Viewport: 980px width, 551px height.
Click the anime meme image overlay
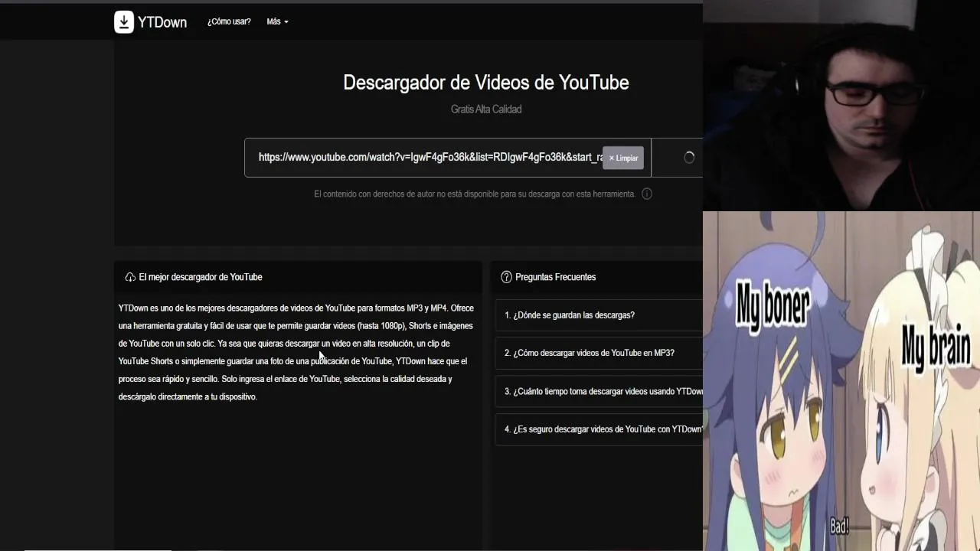(841, 381)
